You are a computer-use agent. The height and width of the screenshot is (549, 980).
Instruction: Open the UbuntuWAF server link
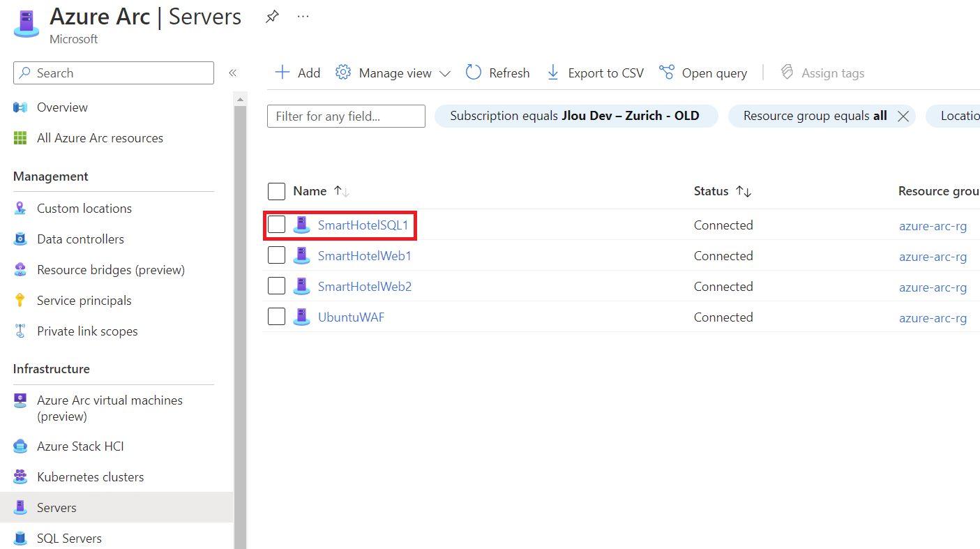tap(351, 317)
